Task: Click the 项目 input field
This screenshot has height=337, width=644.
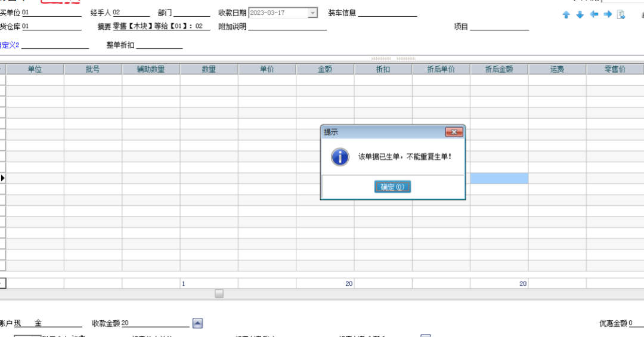Action: [x=500, y=26]
